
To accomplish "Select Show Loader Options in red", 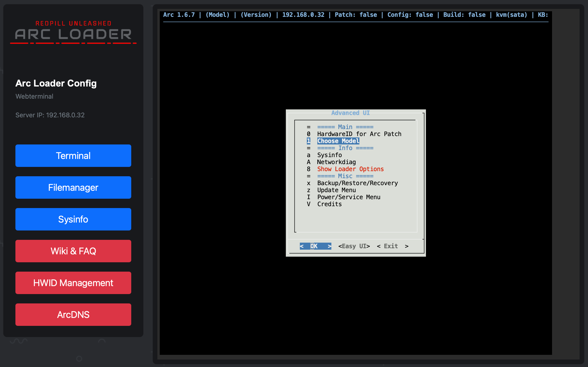I will coord(350,169).
